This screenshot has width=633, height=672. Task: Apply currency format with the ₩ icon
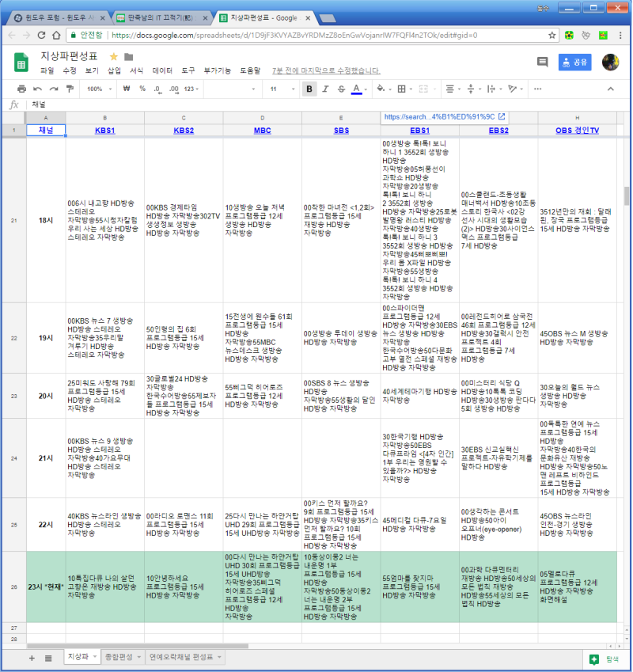127,89
